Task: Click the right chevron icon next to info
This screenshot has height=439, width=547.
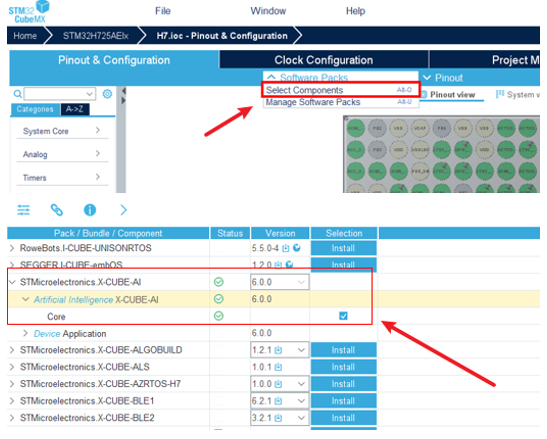Action: coord(123,210)
